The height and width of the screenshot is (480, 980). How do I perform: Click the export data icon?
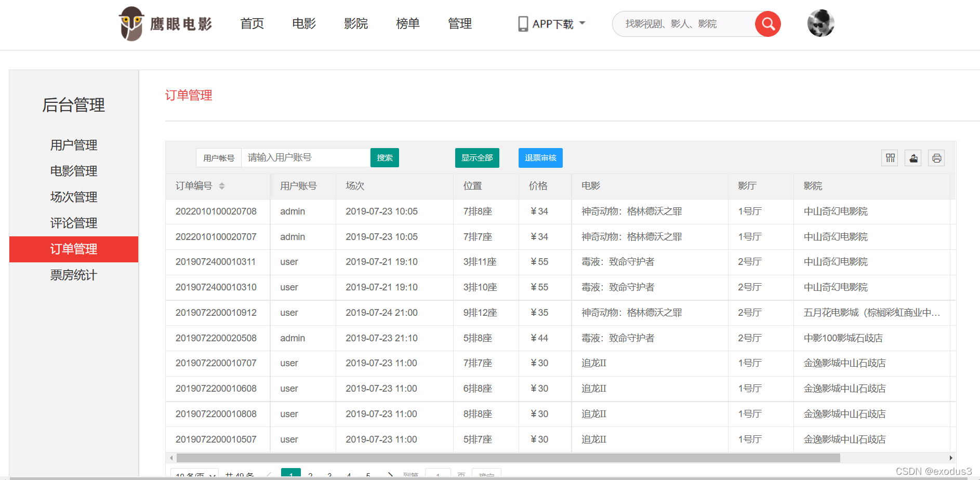tap(912, 157)
